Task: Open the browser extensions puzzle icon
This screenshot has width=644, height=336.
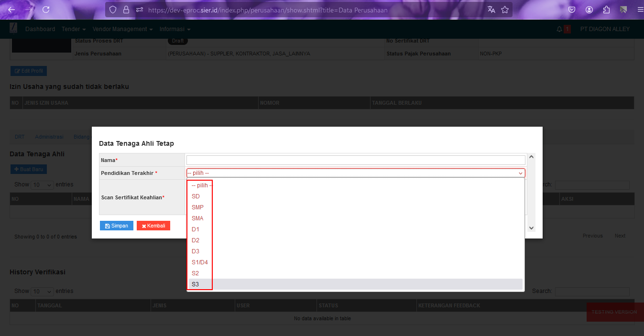Action: click(x=606, y=10)
